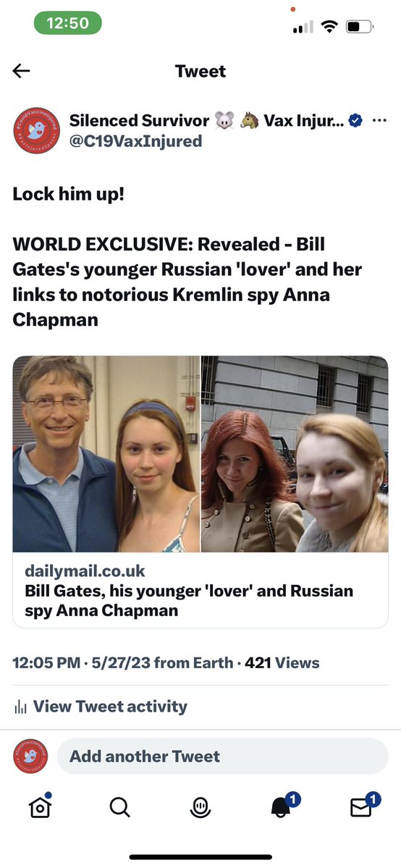The height and width of the screenshot is (868, 401).
Task: Tap the Silenced Survivor display name
Action: coord(139,120)
